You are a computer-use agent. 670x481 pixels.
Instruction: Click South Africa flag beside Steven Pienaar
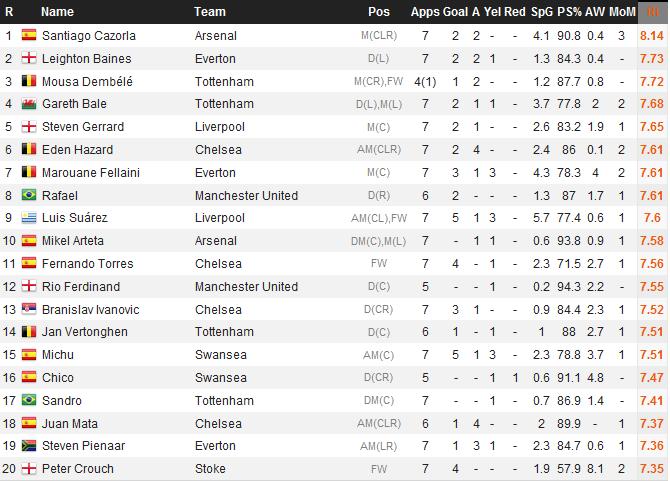pyautogui.click(x=29, y=446)
